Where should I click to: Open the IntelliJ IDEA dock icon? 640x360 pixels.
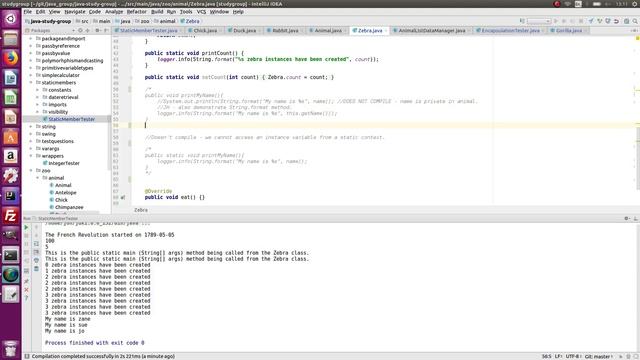click(x=11, y=196)
